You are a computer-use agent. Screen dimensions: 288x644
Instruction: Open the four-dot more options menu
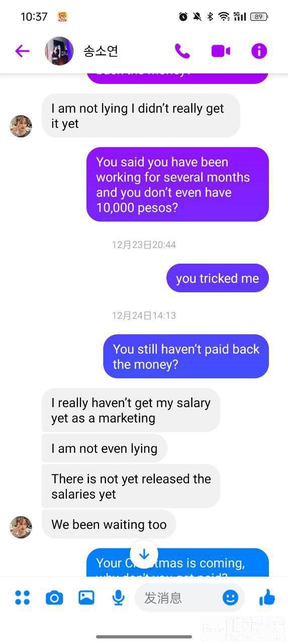click(23, 597)
